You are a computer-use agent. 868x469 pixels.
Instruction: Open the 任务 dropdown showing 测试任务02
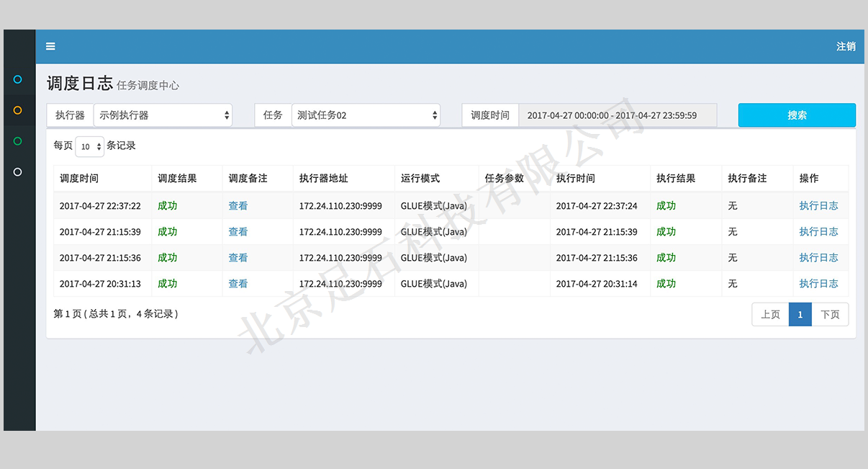pos(366,115)
